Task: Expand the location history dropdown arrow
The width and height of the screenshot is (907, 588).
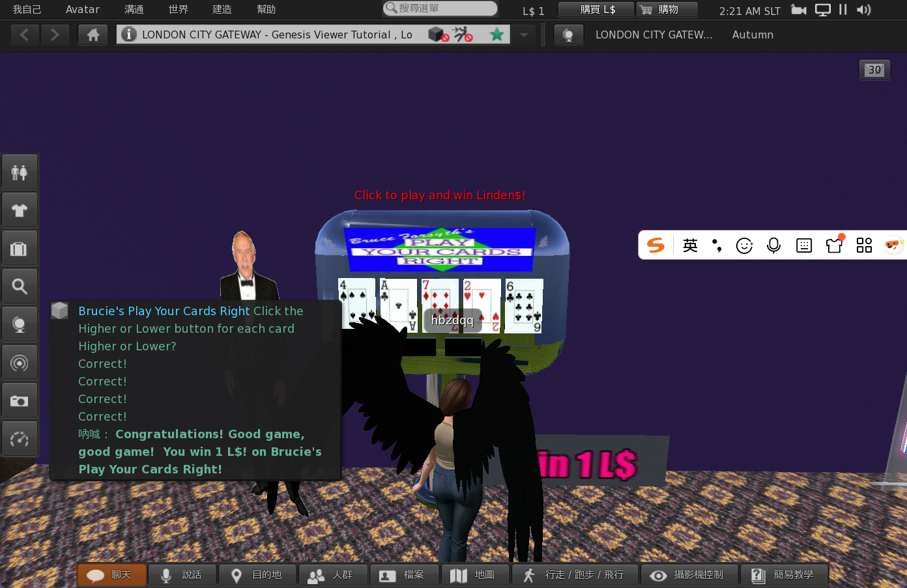Action: [523, 35]
